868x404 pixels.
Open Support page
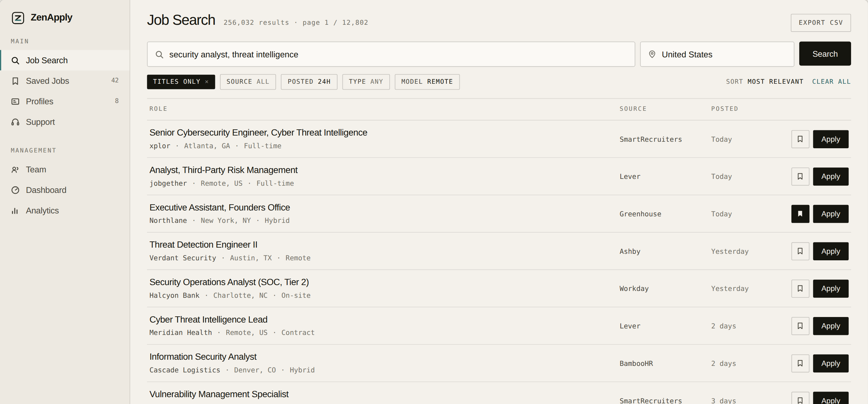(65, 122)
